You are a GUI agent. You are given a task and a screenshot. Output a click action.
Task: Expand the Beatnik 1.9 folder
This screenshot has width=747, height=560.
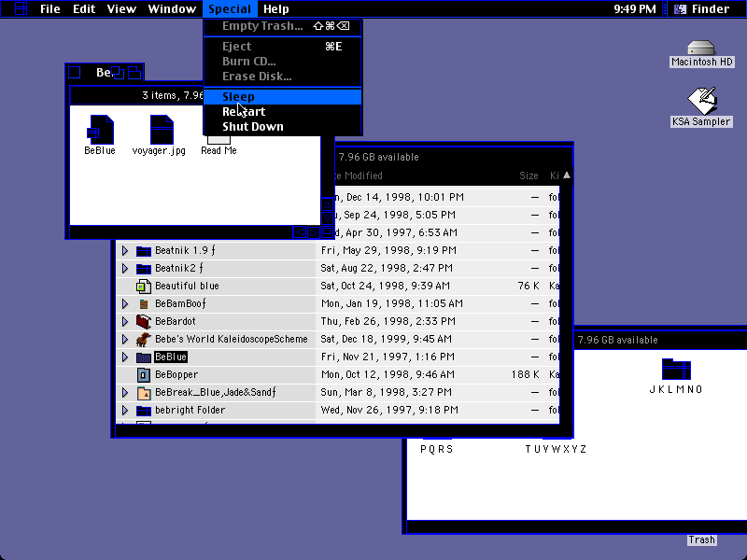[x=125, y=250]
